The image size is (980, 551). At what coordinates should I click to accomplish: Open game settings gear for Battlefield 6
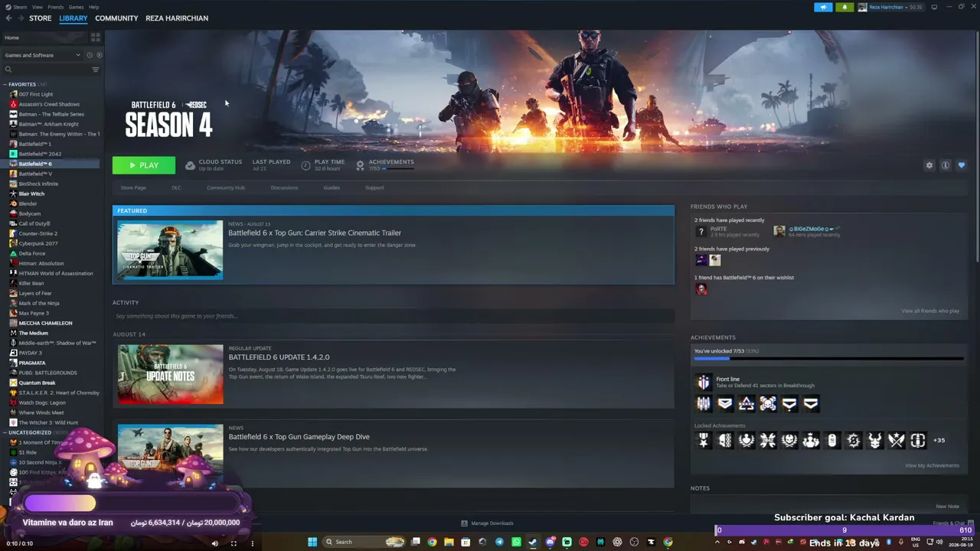click(x=929, y=165)
